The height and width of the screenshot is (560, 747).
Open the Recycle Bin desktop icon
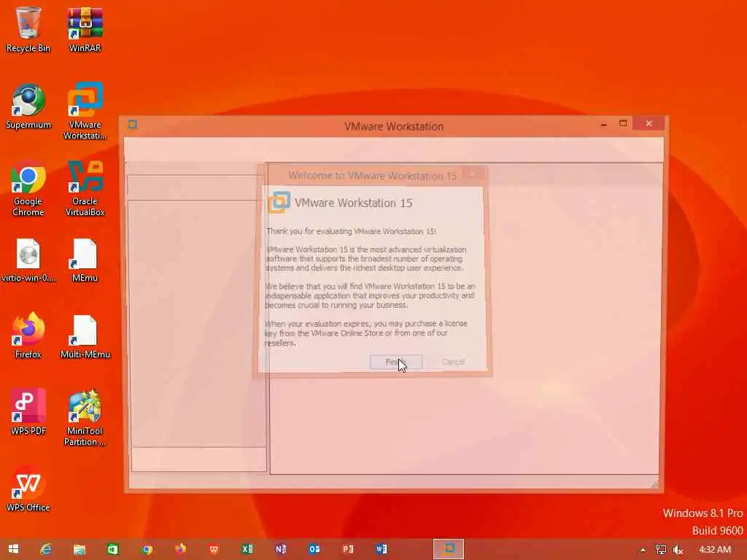(28, 28)
